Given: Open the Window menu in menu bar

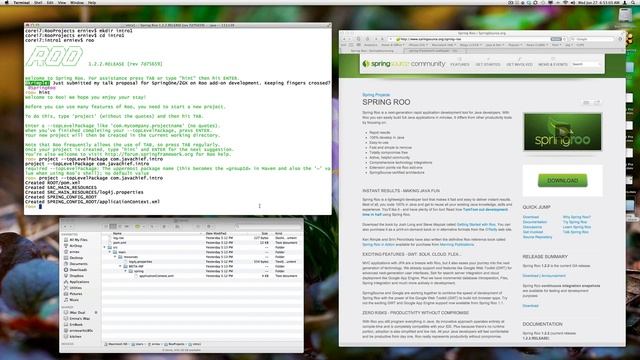Looking at the screenshot, I should coord(77,2).
